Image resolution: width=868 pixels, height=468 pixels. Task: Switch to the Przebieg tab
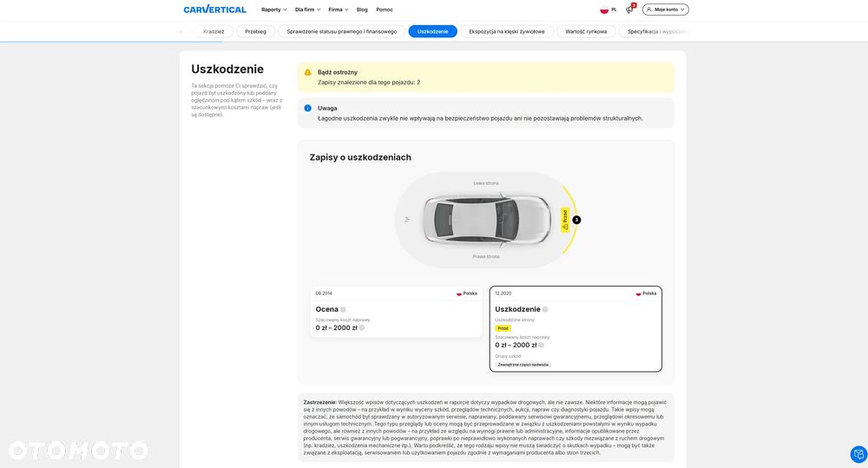(255, 31)
